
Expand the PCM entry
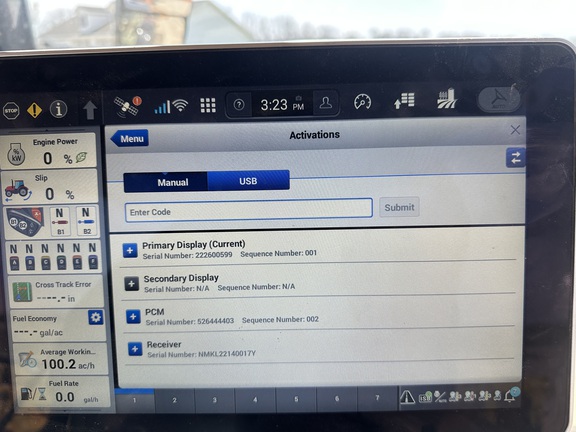(133, 316)
